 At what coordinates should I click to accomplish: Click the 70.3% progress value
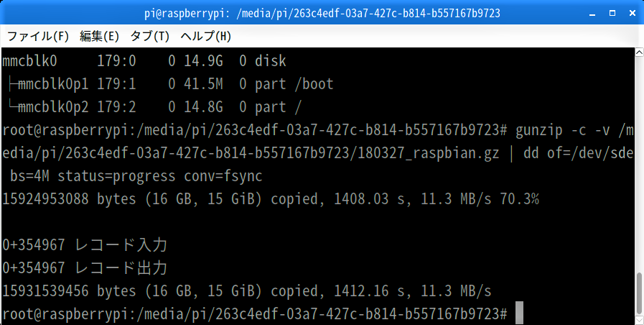click(x=519, y=199)
